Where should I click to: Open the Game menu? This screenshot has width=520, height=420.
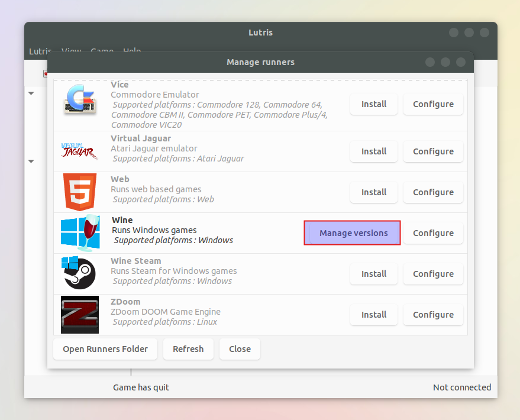pyautogui.click(x=102, y=51)
